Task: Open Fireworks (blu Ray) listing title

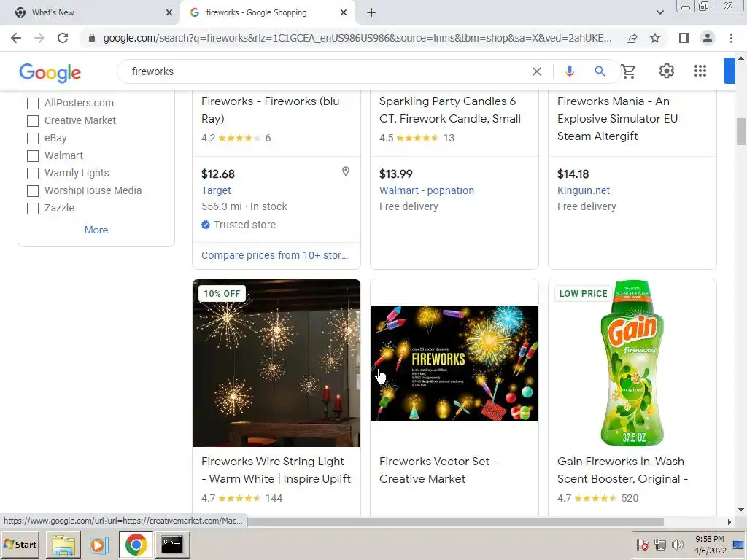Action: point(270,110)
